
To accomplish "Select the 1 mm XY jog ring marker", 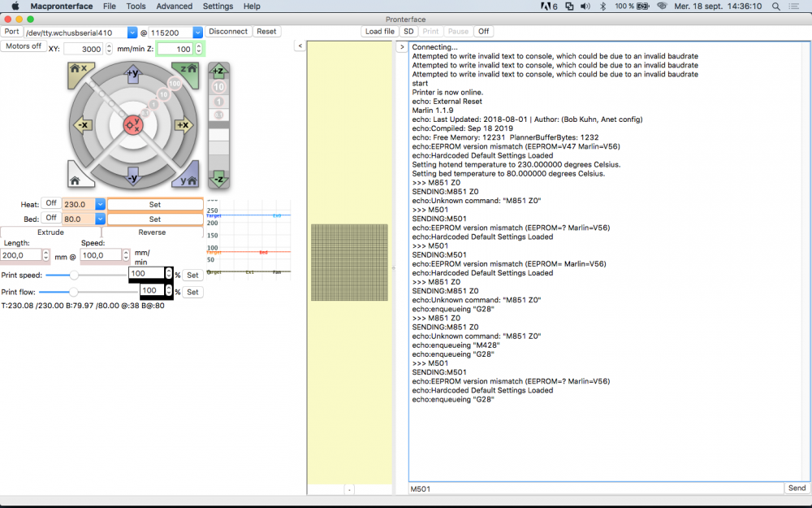I will click(x=153, y=105).
